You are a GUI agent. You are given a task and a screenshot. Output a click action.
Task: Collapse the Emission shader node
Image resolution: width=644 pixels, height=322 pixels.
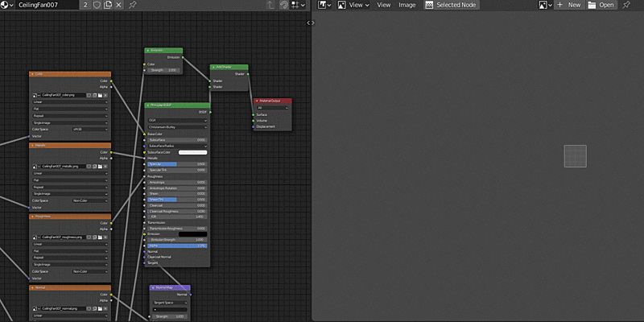pyautogui.click(x=148, y=51)
